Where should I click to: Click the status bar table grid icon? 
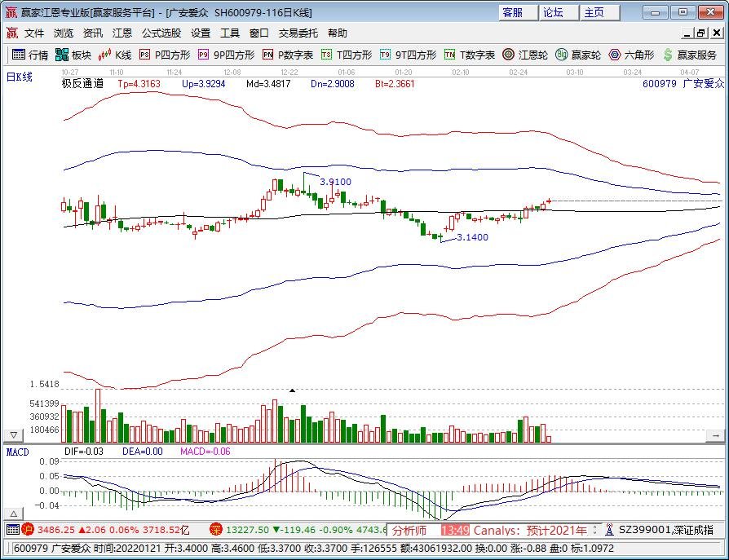12,529
